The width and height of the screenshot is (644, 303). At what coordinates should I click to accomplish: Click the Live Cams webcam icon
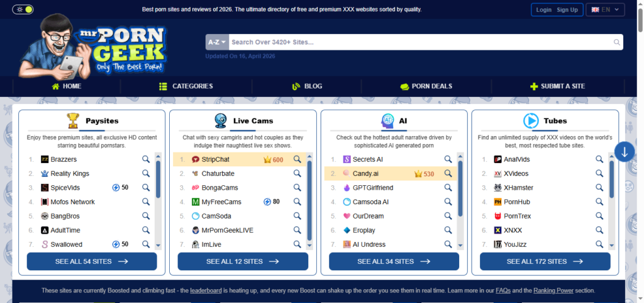tap(221, 121)
